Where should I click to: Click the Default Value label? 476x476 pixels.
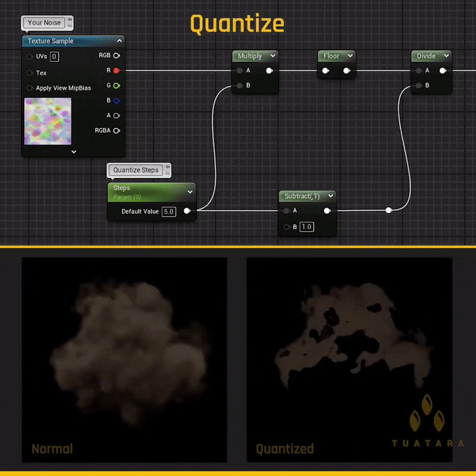pos(140,212)
